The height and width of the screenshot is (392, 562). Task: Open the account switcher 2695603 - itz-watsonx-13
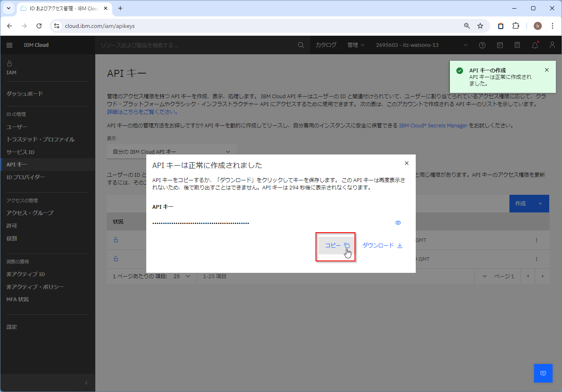click(421, 45)
